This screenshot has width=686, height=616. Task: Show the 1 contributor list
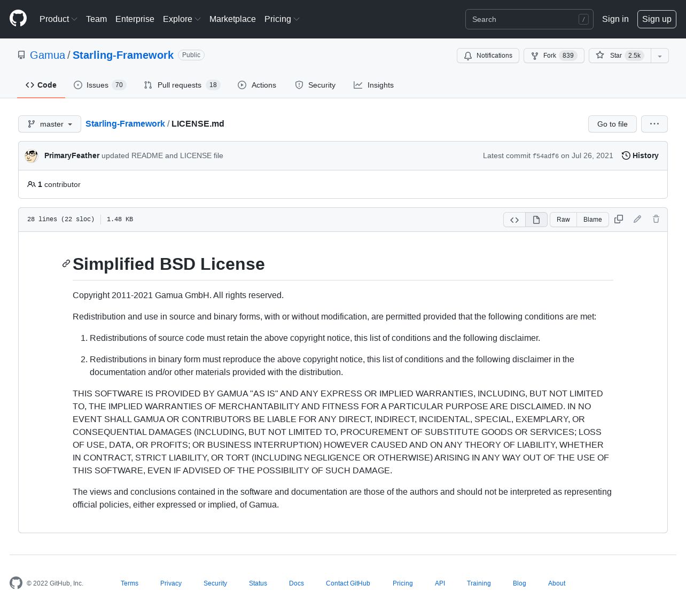click(x=54, y=184)
